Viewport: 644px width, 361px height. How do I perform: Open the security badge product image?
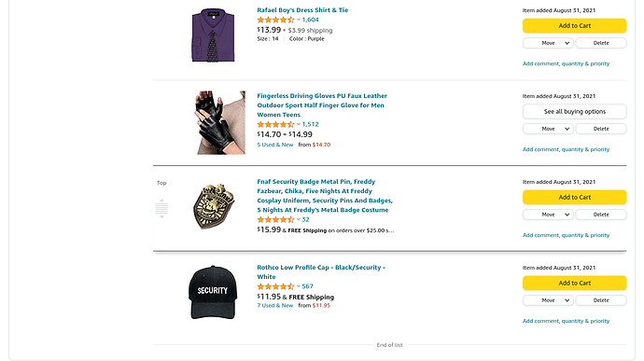tap(214, 206)
